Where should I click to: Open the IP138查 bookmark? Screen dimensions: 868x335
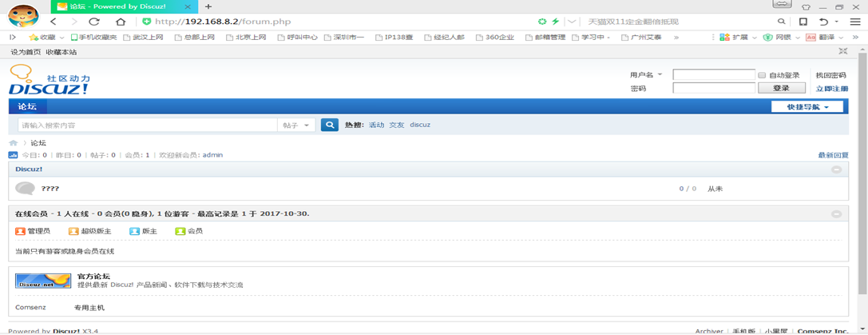click(394, 37)
